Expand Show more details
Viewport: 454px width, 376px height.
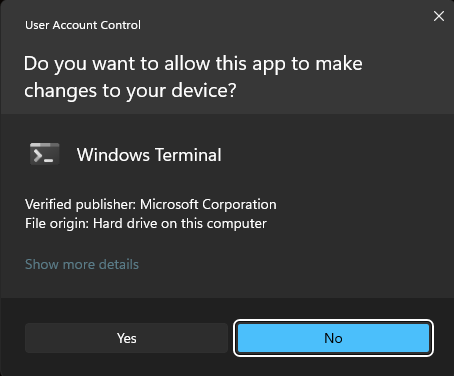[82, 264]
